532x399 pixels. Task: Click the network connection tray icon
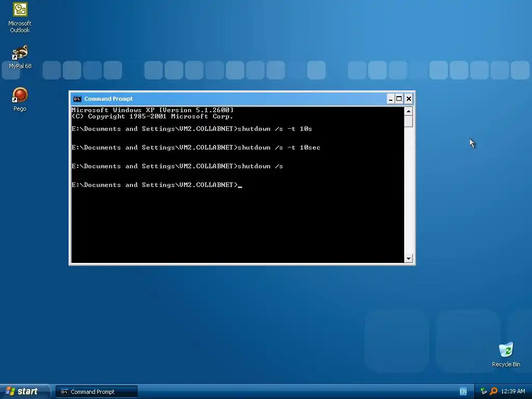click(484, 391)
